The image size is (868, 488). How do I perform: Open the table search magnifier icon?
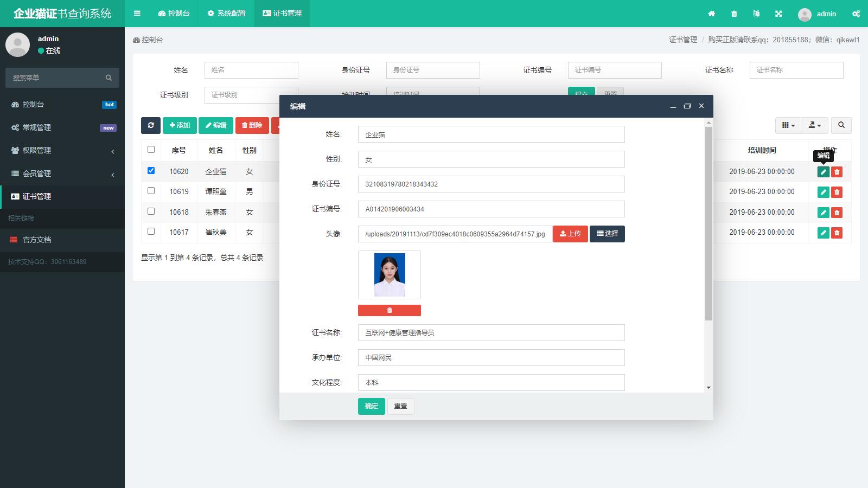841,125
